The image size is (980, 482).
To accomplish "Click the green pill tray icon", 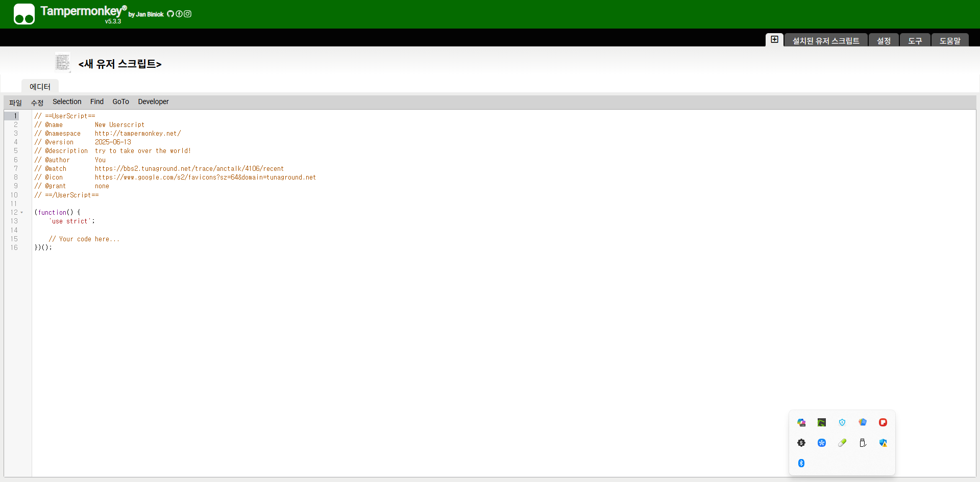I will [x=842, y=443].
